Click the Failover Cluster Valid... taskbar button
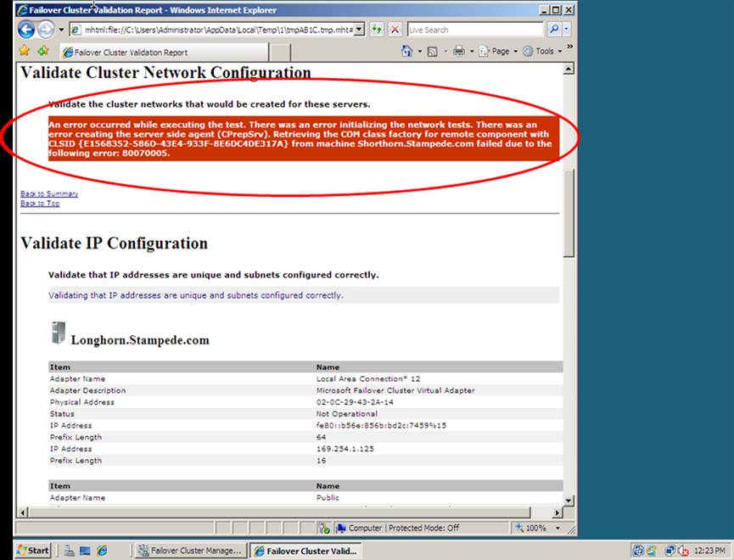The height and width of the screenshot is (560, 734). 305,551
